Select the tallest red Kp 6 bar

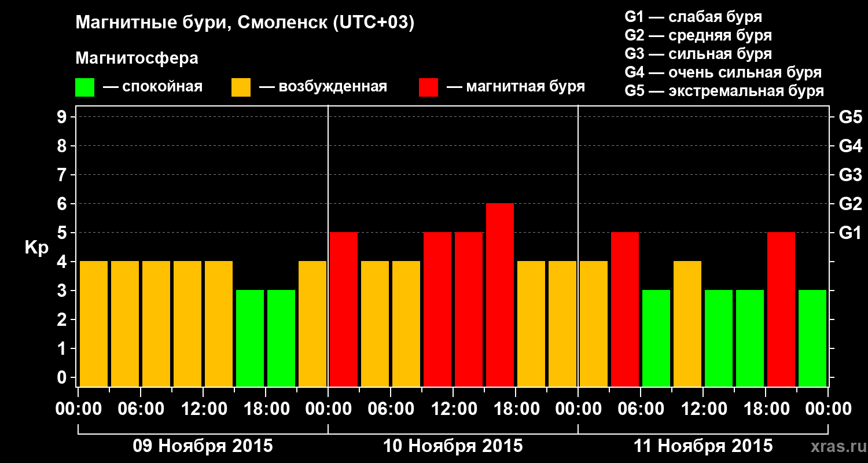500,295
